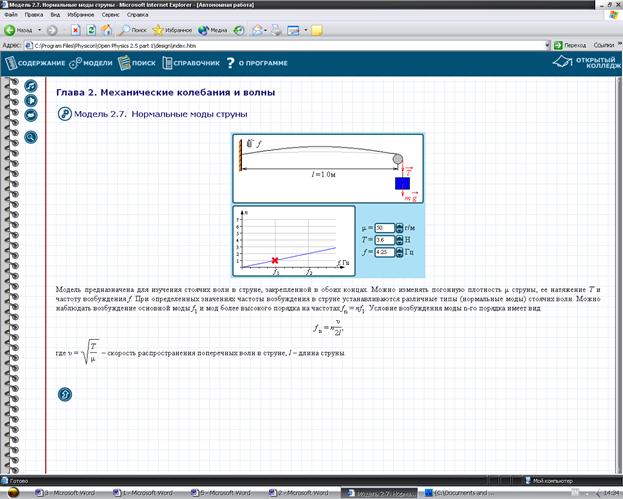This screenshot has height=499, width=623.
Task: Open the Поиск search pane in the IE toolbar
Action: point(133,30)
